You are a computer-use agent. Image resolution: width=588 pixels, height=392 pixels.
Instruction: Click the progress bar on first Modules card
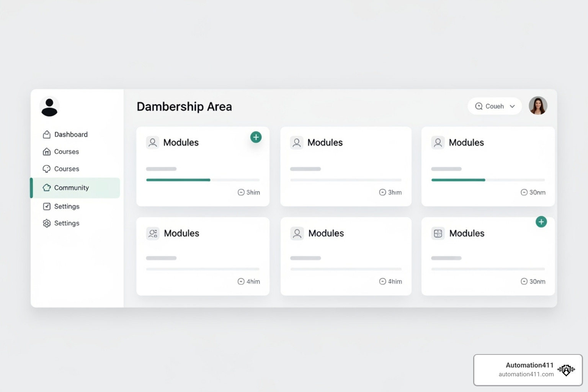click(203, 180)
